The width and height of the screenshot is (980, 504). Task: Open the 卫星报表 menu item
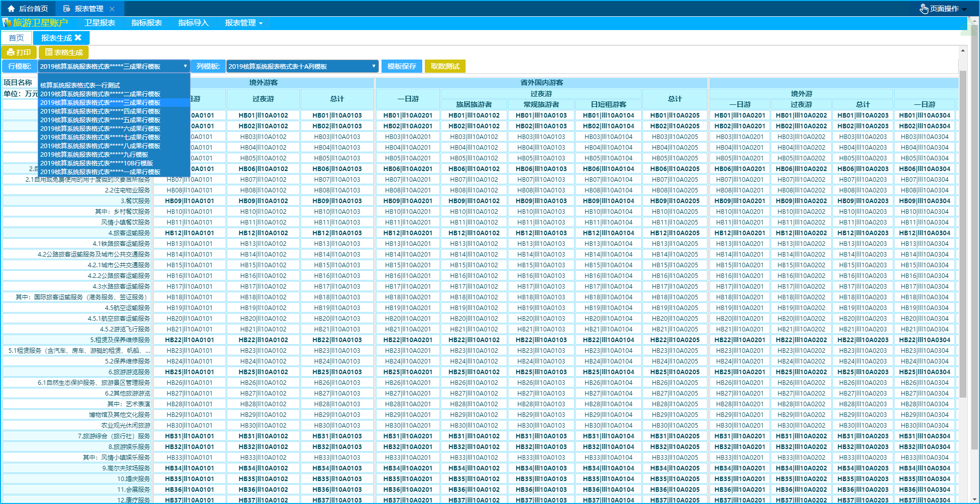click(x=100, y=23)
